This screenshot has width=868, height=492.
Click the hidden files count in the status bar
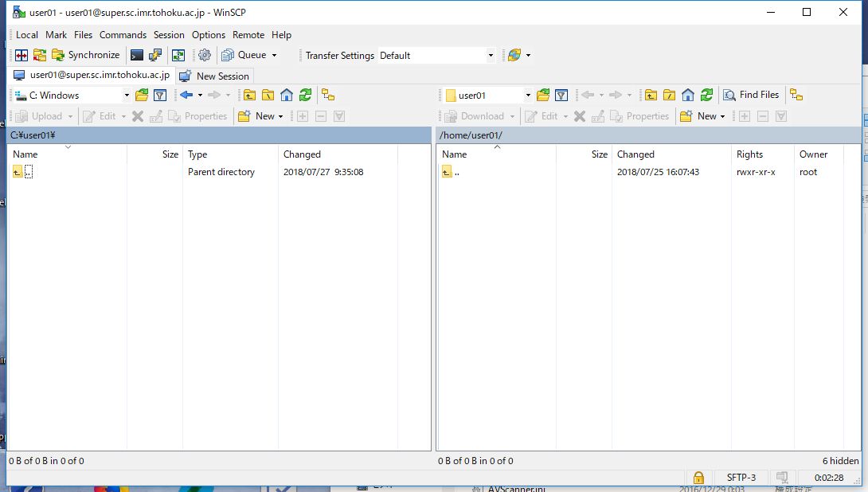[839, 460]
